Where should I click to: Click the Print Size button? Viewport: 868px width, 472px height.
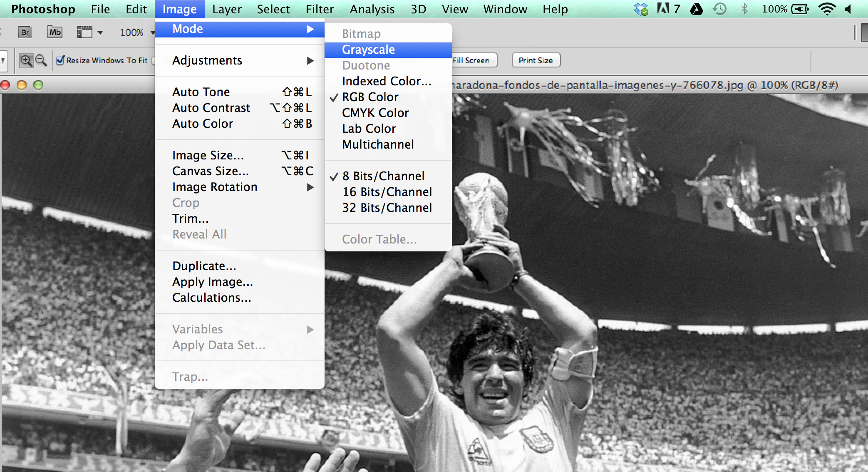[x=536, y=60]
